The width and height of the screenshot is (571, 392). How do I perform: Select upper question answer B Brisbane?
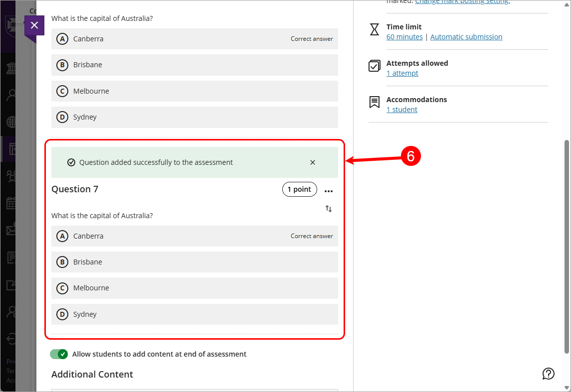194,65
